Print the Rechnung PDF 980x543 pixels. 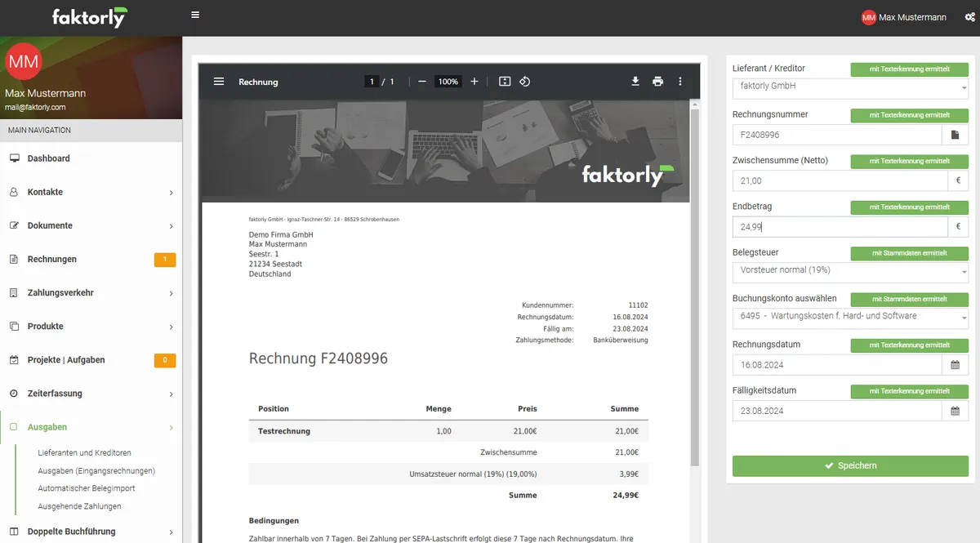click(x=657, y=82)
